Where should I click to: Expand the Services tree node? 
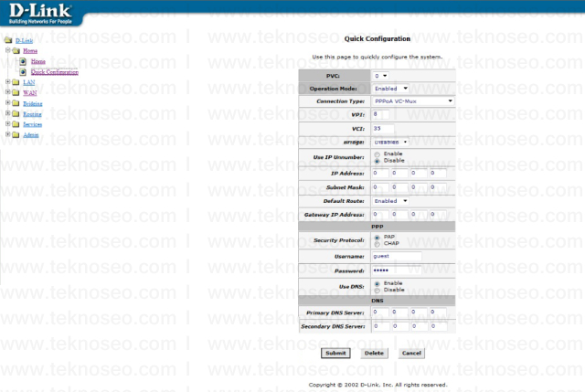[7, 123]
